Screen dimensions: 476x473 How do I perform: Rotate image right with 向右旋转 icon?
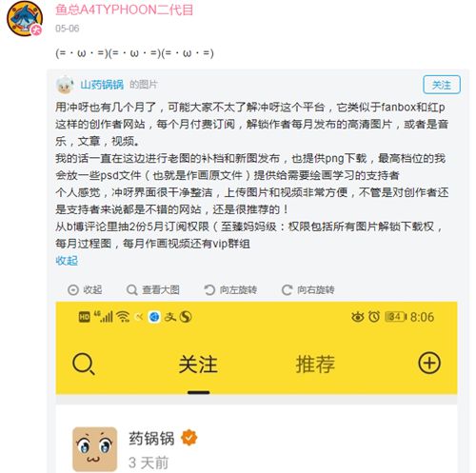pyautogui.click(x=287, y=289)
